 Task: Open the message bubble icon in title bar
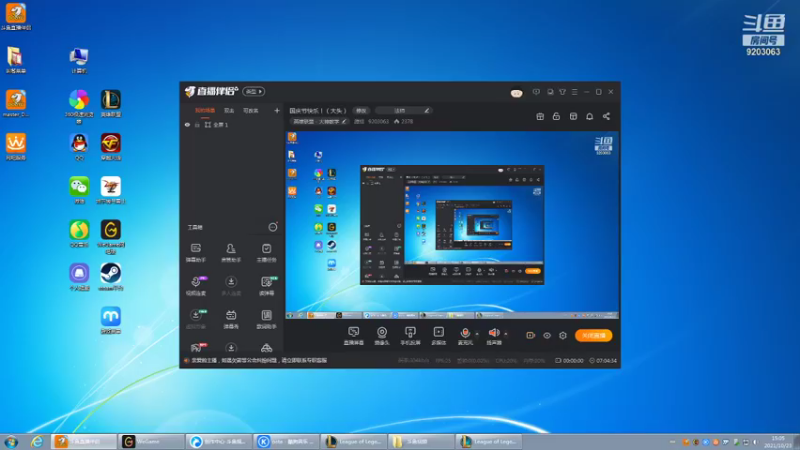[x=536, y=92]
